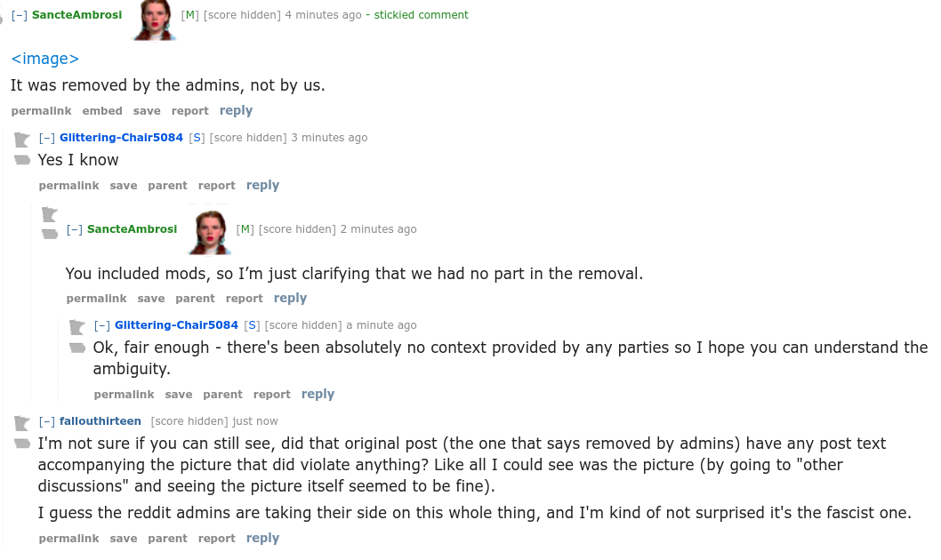Reply to falloutthirteen's comment
941x560 pixels.
tap(262, 538)
